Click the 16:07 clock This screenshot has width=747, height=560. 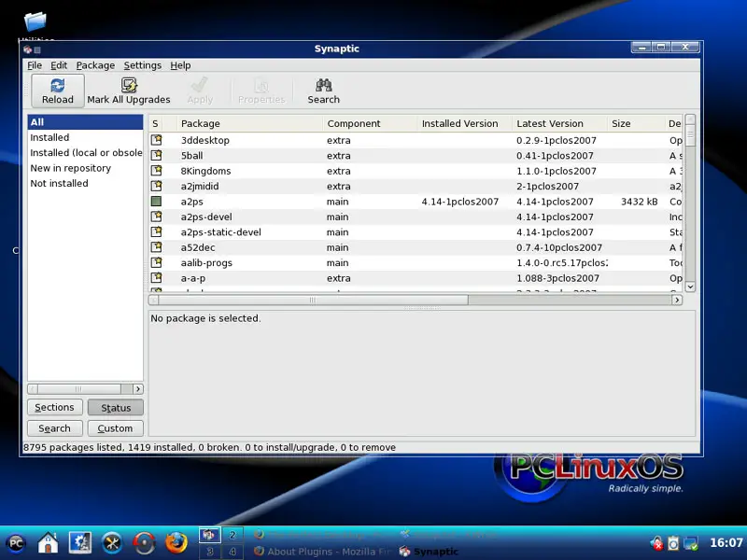pos(726,542)
